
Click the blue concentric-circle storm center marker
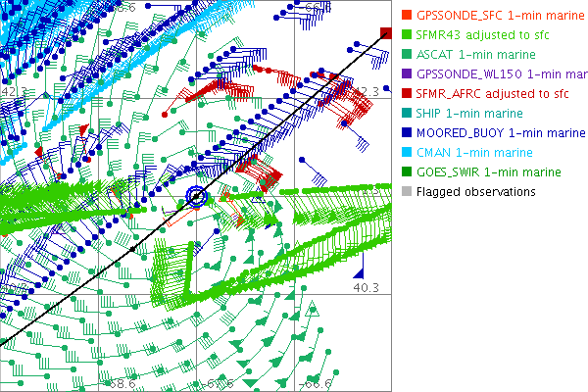197,196
